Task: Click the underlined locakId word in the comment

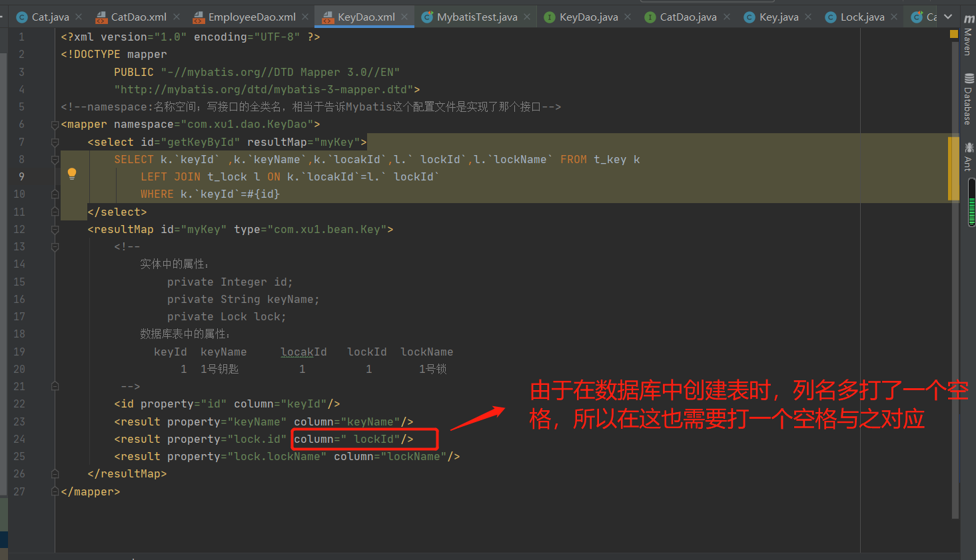Action: 304,352
